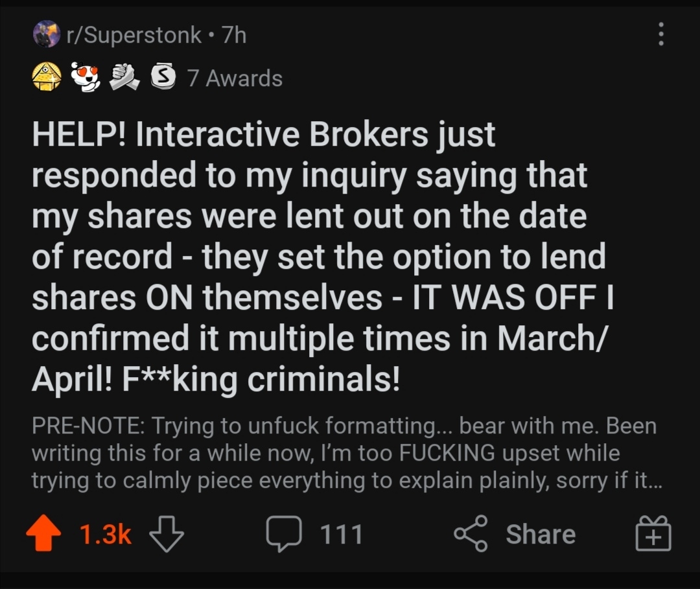Tap the arm-wrestling hands award icon

click(x=125, y=78)
